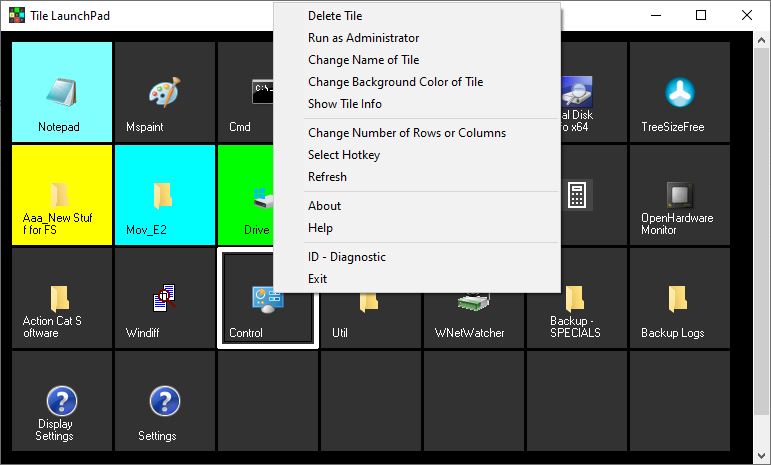Open ID - Diagnostic menu entry

[346, 257]
